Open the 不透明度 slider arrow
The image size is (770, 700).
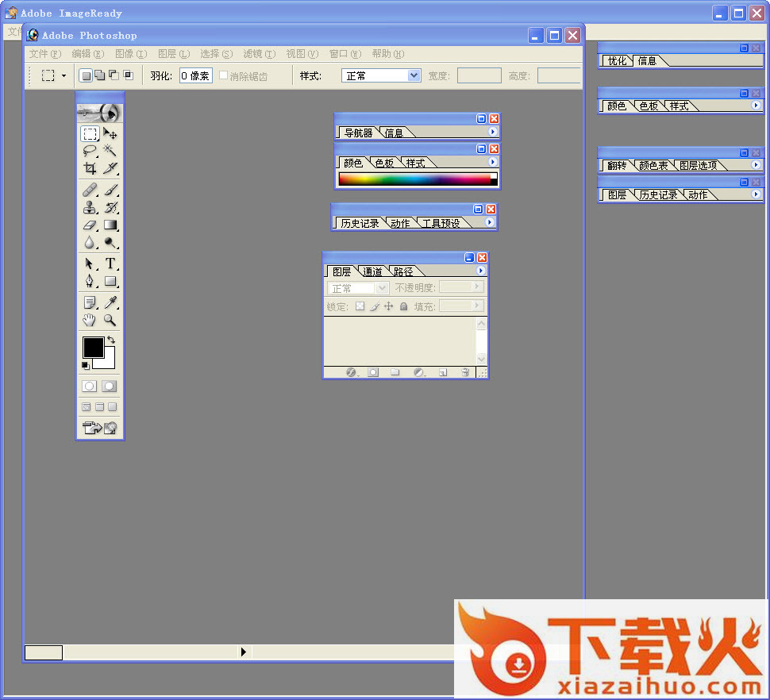476,287
